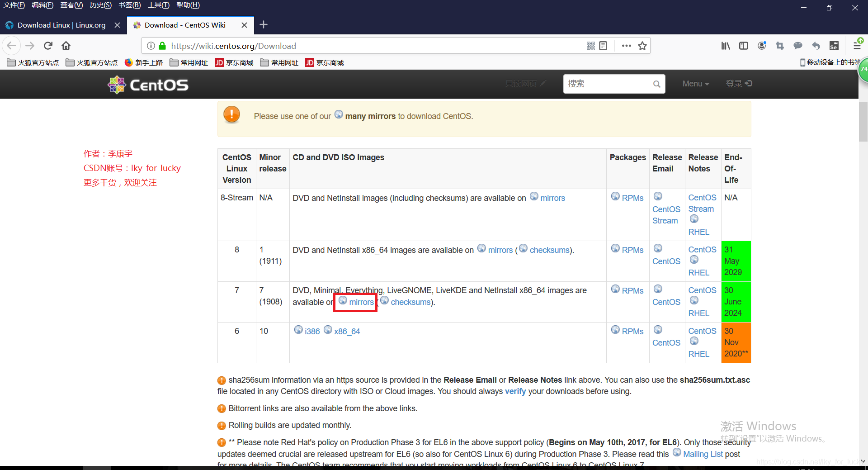Open the Selenium IDE extension icon
This screenshot has height=470, width=868.
tap(834, 46)
